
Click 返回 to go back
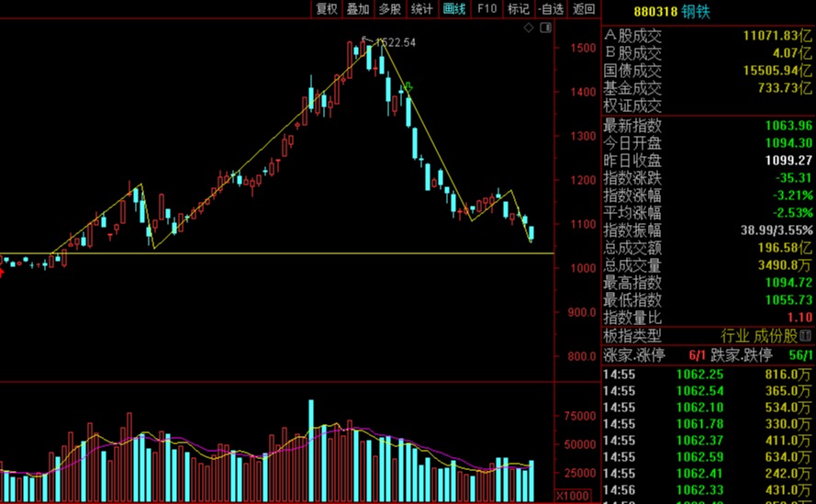(x=584, y=9)
